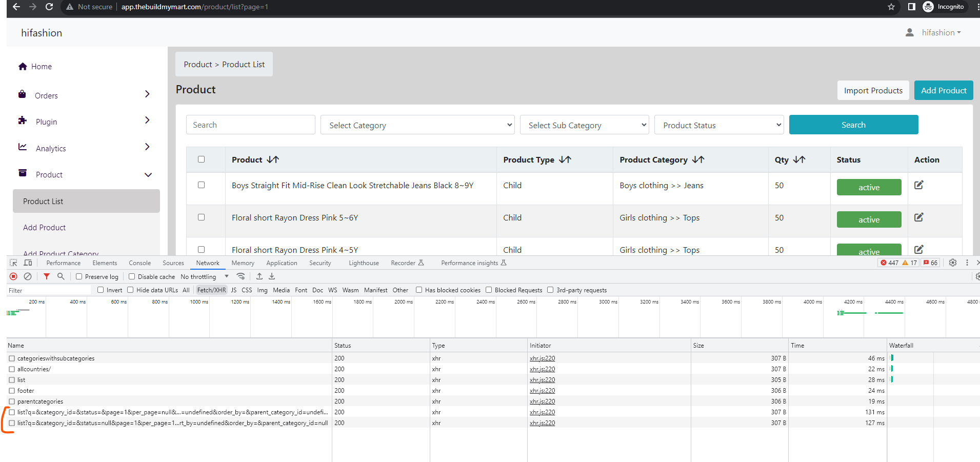Click the Home icon in the sidebar
Image resolution: width=980 pixels, height=462 pixels.
pyautogui.click(x=23, y=66)
